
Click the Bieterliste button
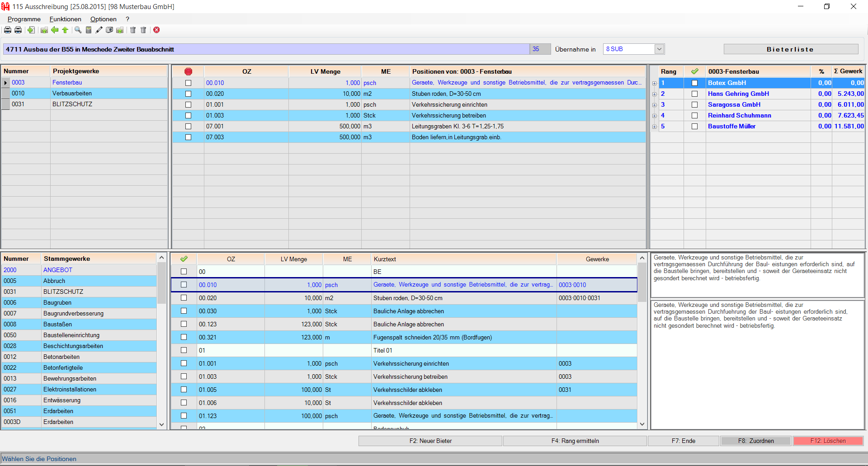point(790,49)
